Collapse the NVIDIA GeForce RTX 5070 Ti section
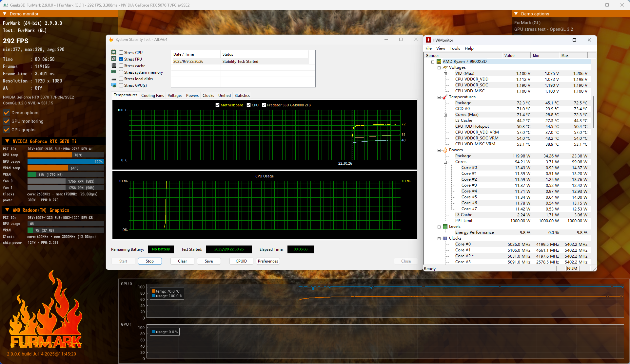The height and width of the screenshot is (364, 630). click(7, 141)
